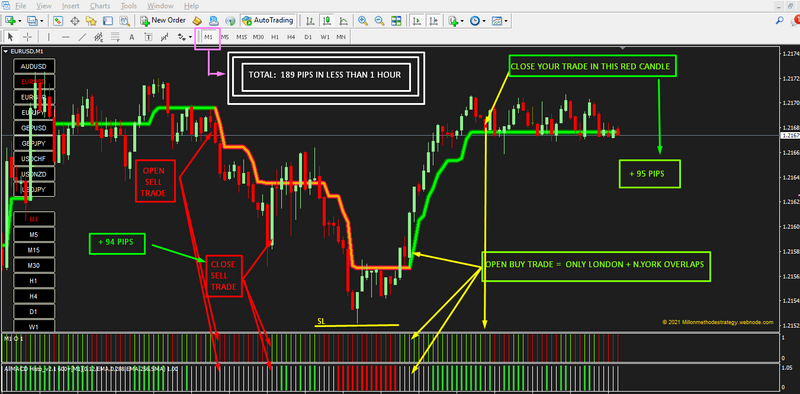Click the USDCHF symbol button on chart

34,158
